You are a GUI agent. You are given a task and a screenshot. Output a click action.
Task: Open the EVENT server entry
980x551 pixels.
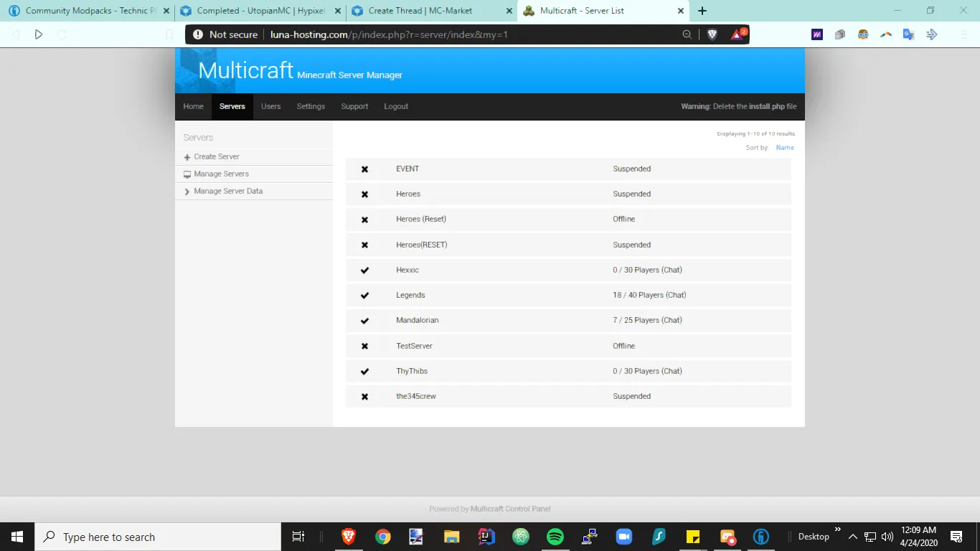tap(407, 169)
